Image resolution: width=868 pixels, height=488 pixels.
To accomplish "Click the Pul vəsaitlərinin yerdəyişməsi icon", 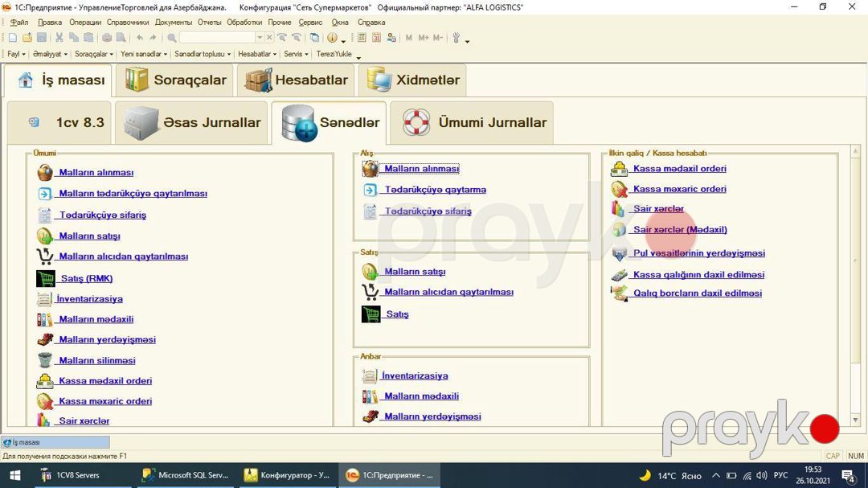I will point(619,253).
